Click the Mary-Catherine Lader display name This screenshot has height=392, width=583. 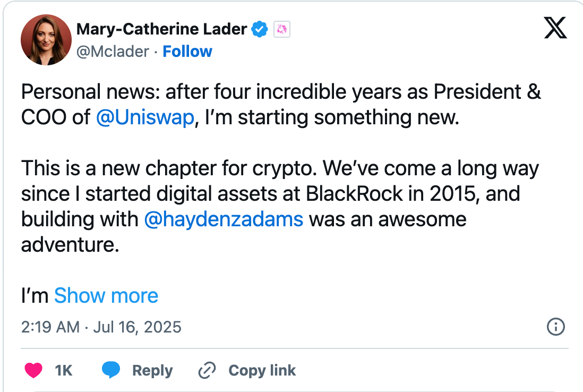point(161,30)
